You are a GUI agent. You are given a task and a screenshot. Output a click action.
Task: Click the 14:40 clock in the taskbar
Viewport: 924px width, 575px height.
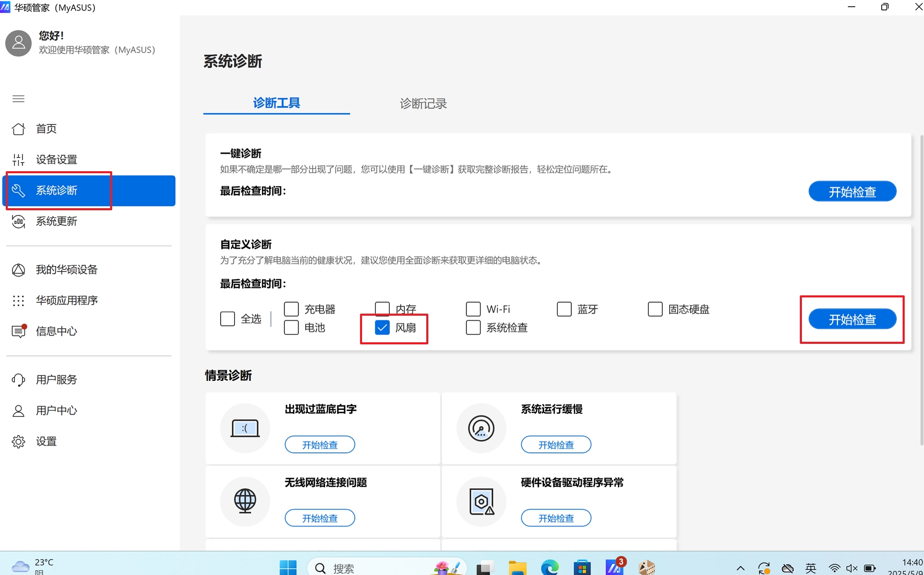pos(912,562)
